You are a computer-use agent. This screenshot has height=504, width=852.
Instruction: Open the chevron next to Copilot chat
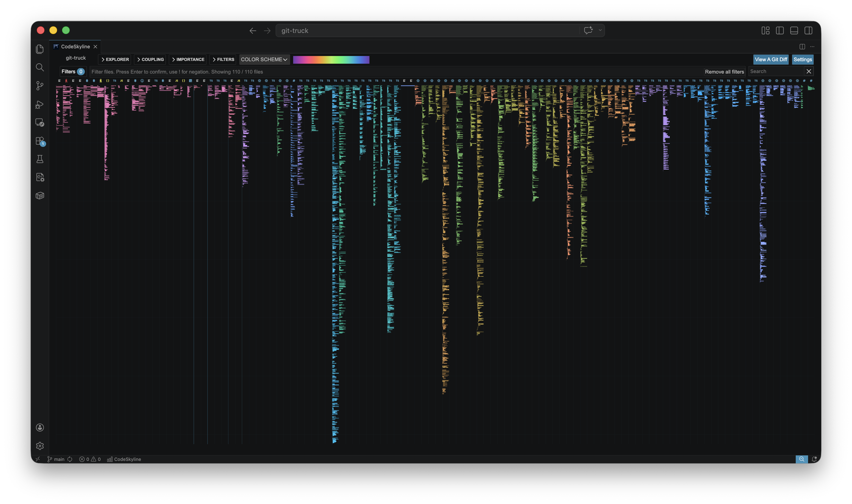coord(600,30)
